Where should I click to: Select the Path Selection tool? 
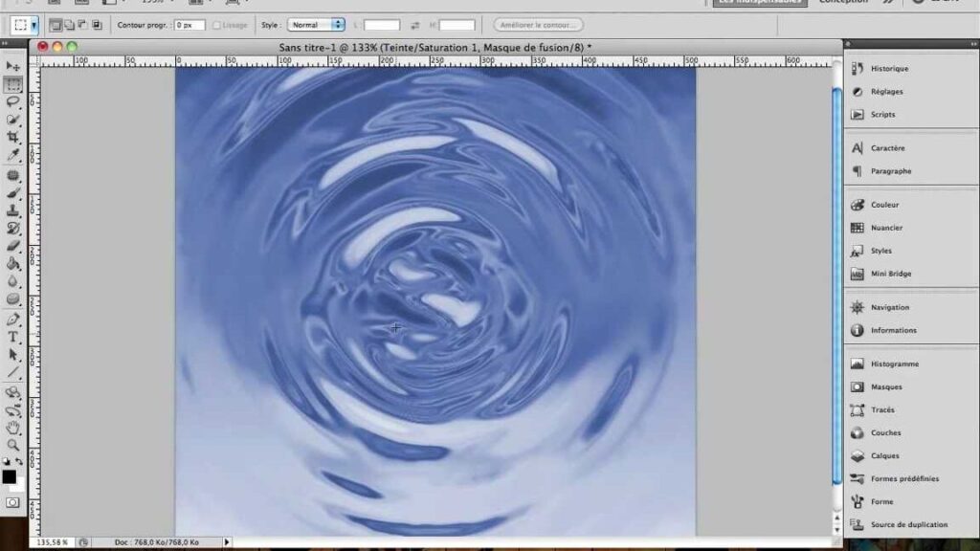pyautogui.click(x=12, y=355)
